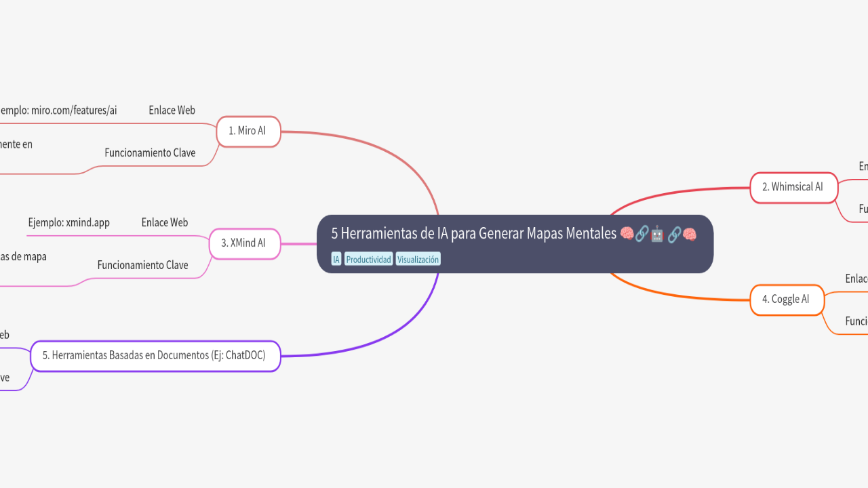Image resolution: width=868 pixels, height=488 pixels.
Task: Click the first brain emoji in the central title
Action: pyautogui.click(x=627, y=234)
